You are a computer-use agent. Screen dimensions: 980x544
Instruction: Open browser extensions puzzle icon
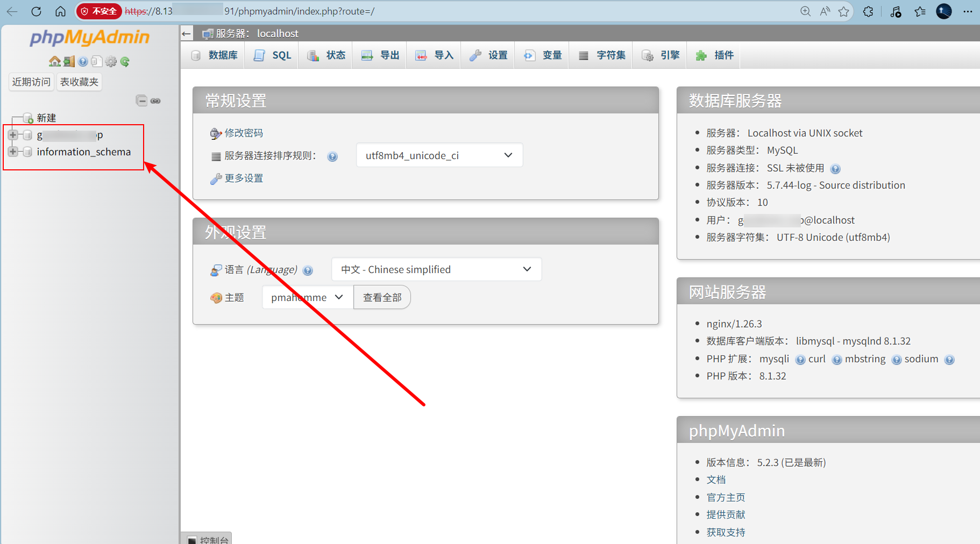868,11
